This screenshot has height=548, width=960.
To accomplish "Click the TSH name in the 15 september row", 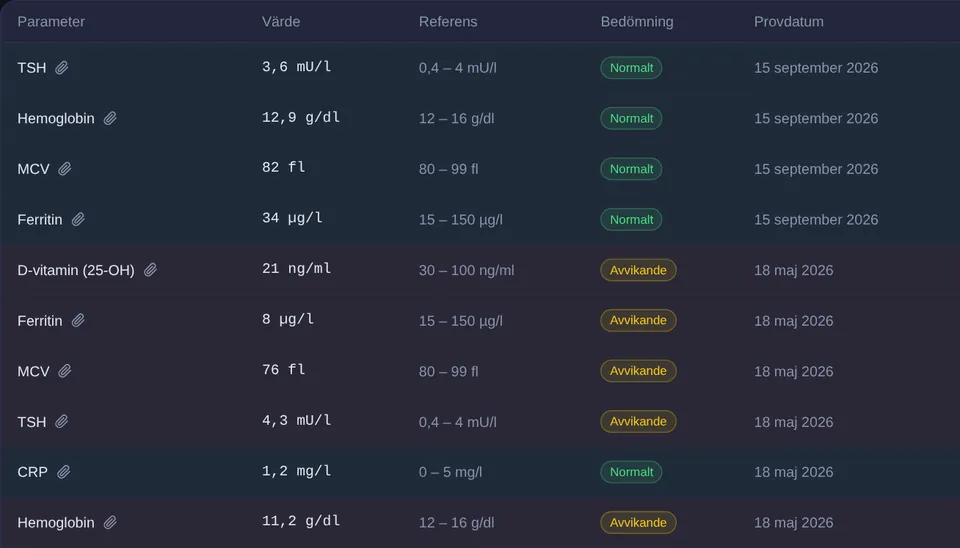I will [32, 68].
